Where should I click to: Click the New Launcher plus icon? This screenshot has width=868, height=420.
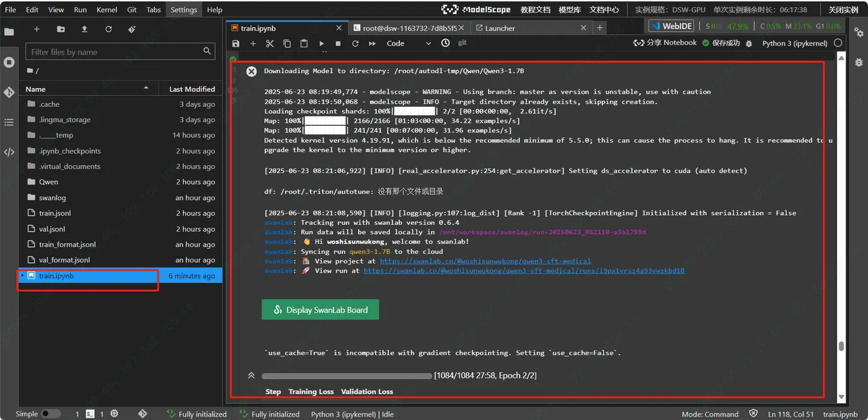coord(37,29)
